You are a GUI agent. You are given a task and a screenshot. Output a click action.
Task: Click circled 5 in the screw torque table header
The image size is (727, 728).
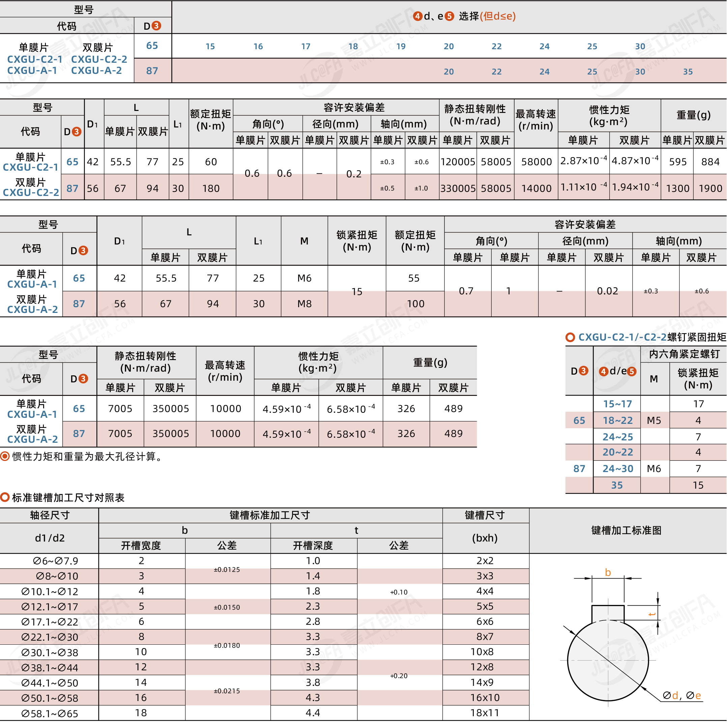tap(632, 372)
